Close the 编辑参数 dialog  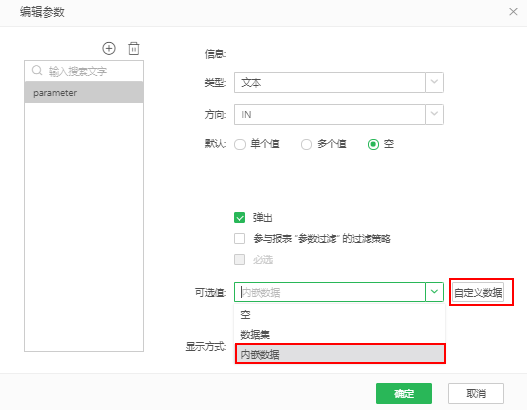click(x=513, y=12)
